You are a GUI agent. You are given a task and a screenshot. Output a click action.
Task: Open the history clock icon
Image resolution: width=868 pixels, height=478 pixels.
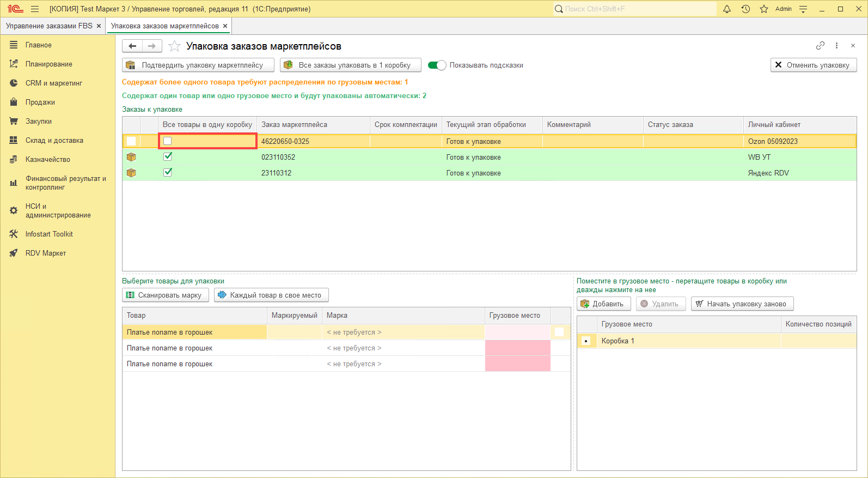click(x=745, y=9)
